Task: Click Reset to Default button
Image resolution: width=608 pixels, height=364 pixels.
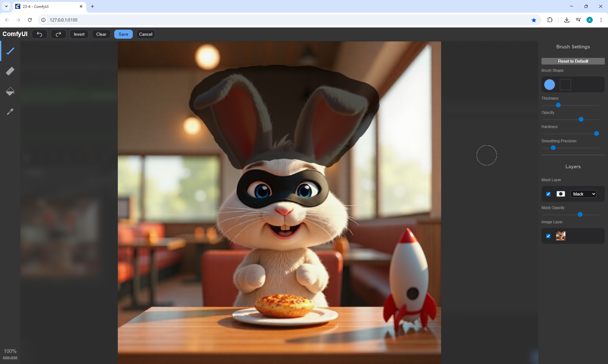Action: click(573, 61)
